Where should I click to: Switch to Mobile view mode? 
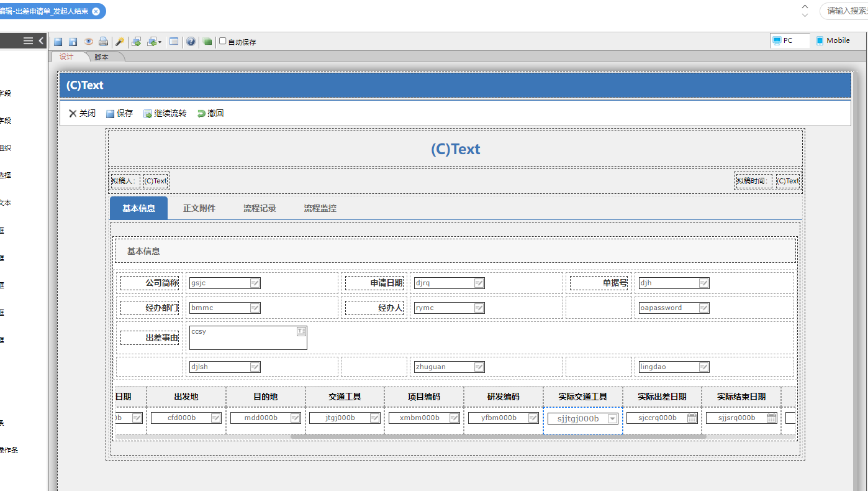833,40
